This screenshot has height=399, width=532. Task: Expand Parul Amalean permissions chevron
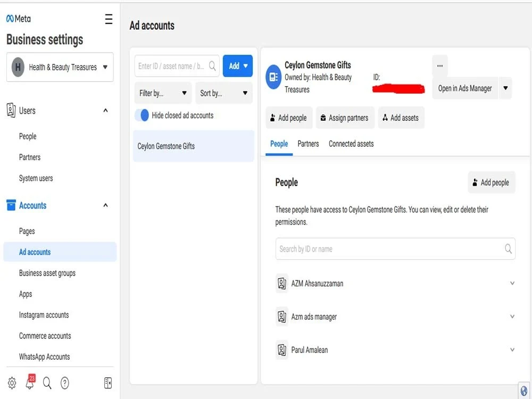pos(512,350)
